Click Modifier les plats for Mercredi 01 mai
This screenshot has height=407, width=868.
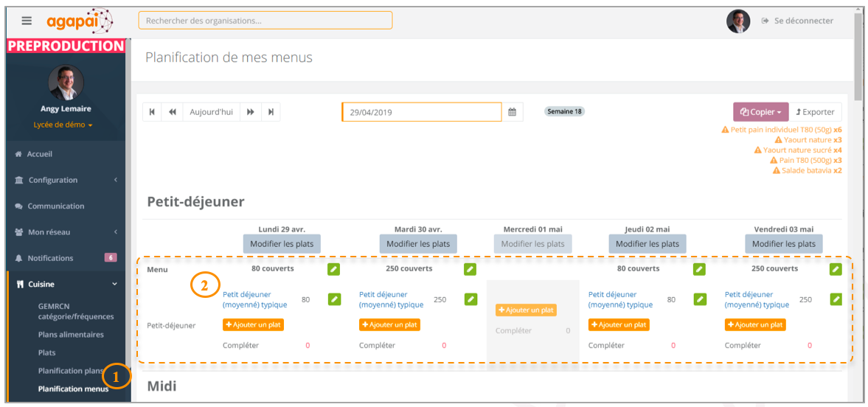[532, 243]
